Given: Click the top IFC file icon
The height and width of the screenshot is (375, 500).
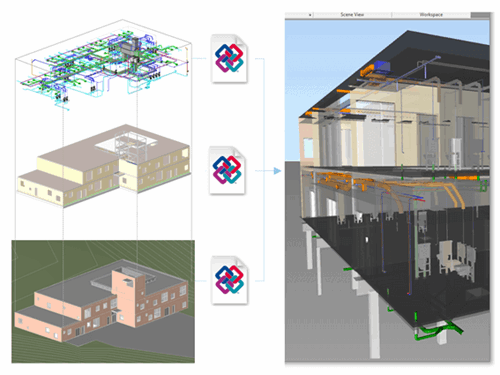Looking at the screenshot, I should (x=229, y=58).
